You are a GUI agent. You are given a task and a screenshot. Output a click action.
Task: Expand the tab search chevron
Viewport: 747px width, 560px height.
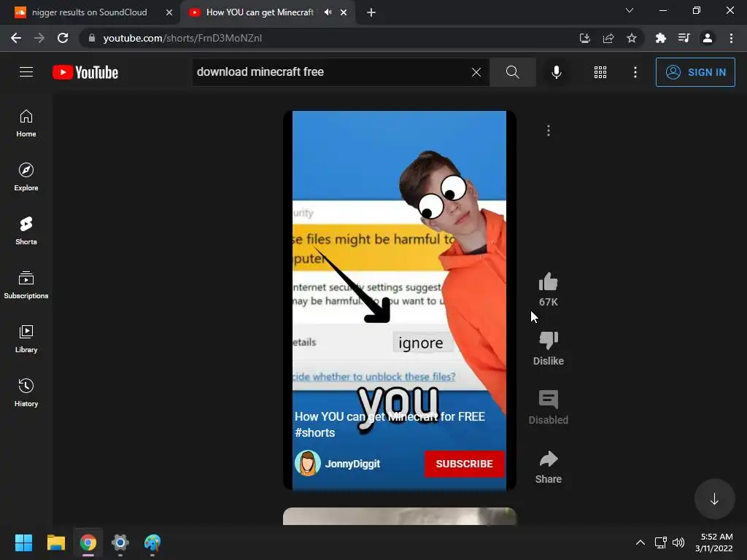pos(630,10)
